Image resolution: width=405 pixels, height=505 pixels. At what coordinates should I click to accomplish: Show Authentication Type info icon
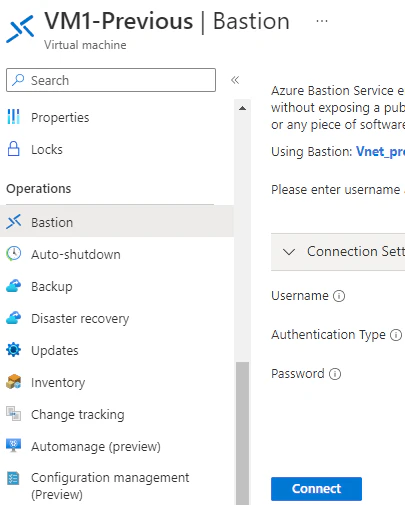[396, 335]
